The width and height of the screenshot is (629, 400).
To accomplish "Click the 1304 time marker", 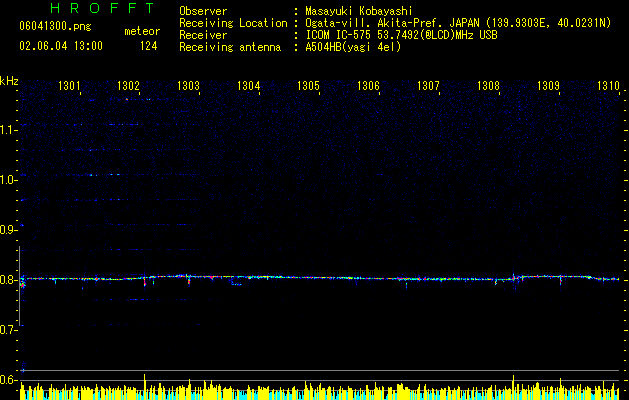I will coord(248,86).
